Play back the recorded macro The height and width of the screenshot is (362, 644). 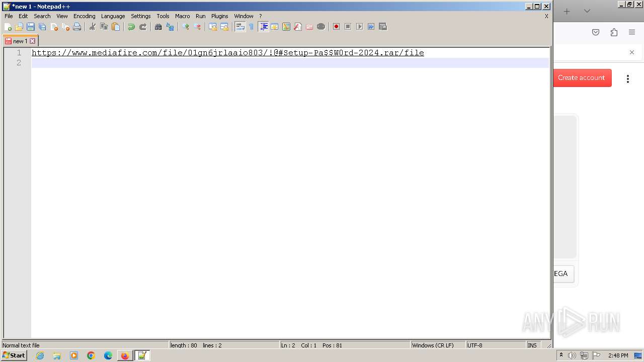coord(360,27)
